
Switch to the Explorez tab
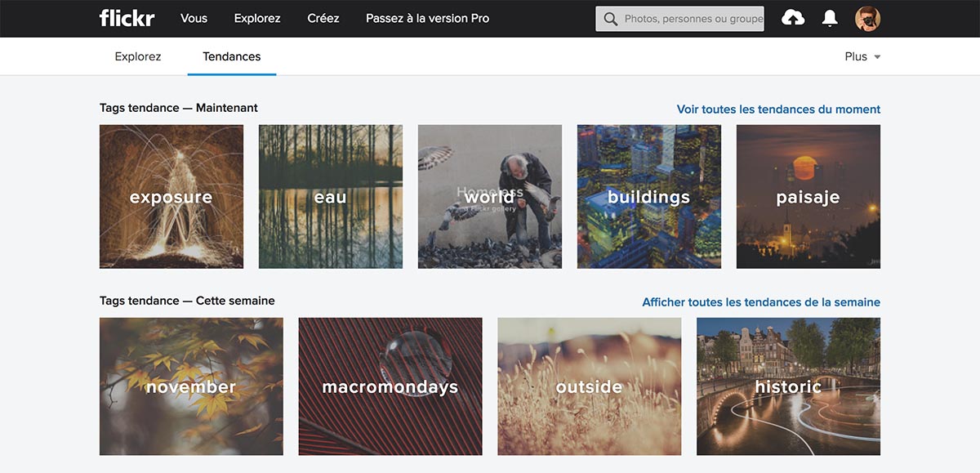(137, 56)
